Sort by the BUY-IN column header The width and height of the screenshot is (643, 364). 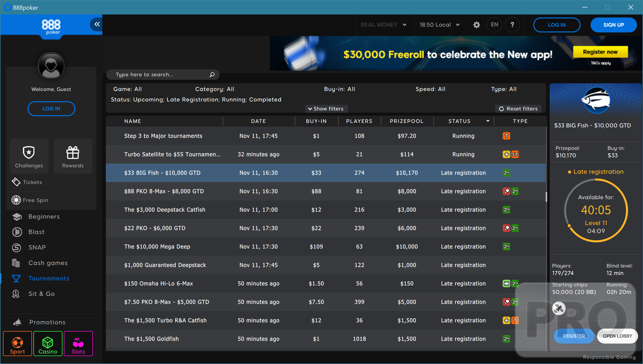[x=316, y=121]
